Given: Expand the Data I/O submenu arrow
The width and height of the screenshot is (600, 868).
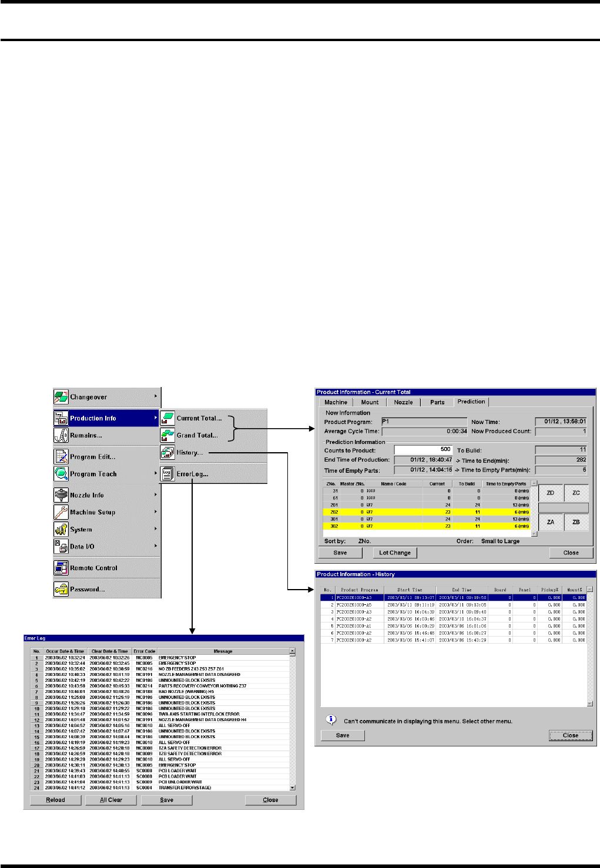Looking at the screenshot, I should pyautogui.click(x=156, y=546).
